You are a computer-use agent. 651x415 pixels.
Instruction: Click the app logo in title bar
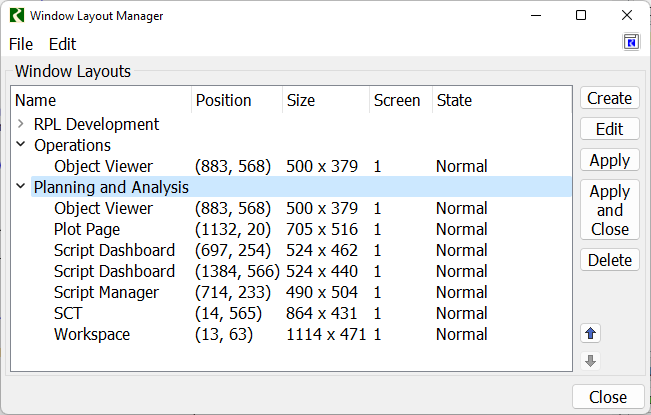click(x=17, y=15)
